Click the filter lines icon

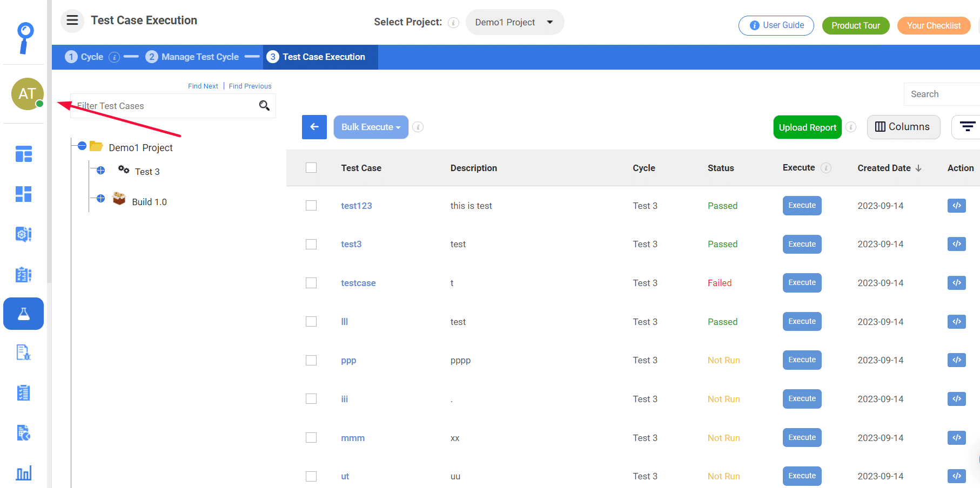click(967, 127)
